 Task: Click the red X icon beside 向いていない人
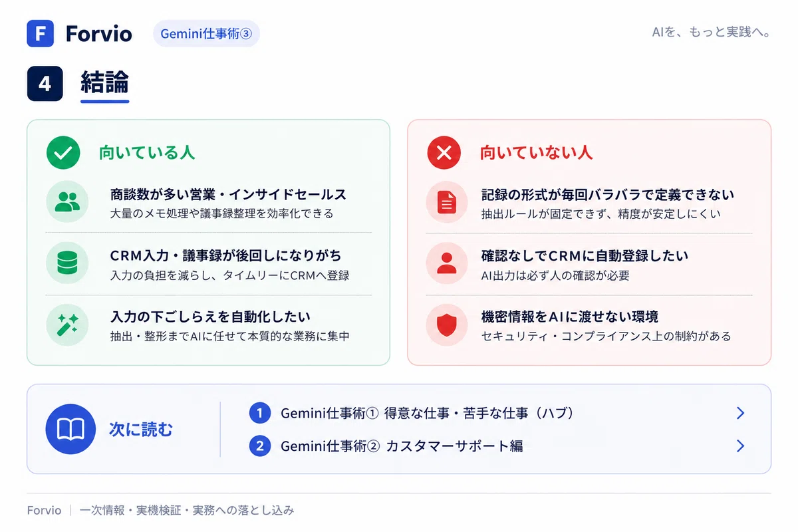point(444,153)
